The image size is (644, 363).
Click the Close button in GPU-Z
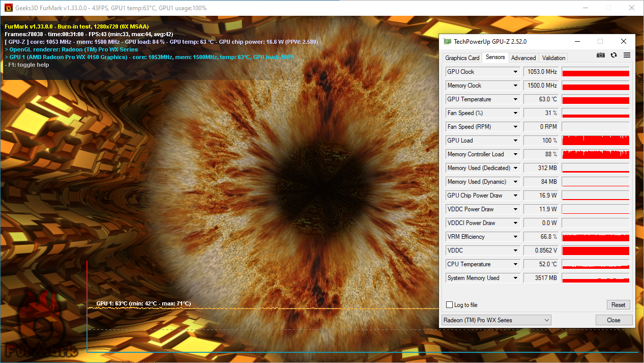pos(613,320)
